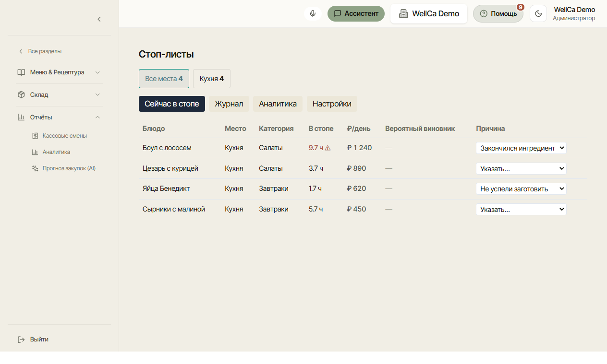Click the microphone icon in the header

pyautogui.click(x=313, y=13)
